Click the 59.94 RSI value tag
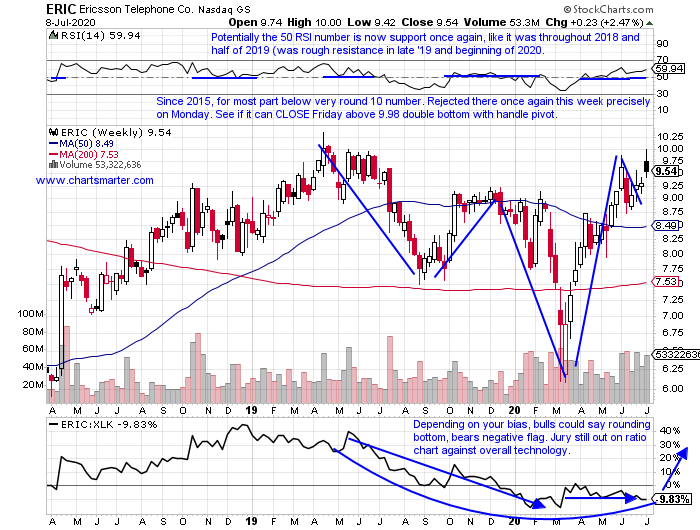The image size is (700, 530). coord(668,68)
